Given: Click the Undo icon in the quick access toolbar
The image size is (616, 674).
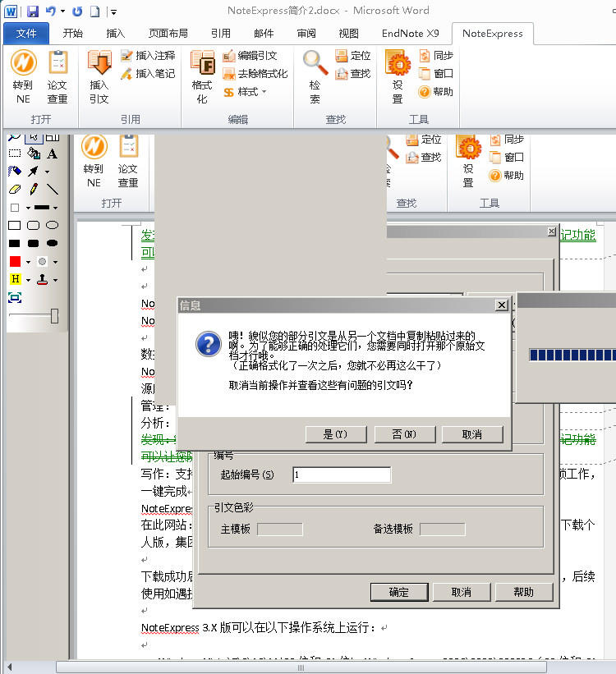Looking at the screenshot, I should point(51,11).
